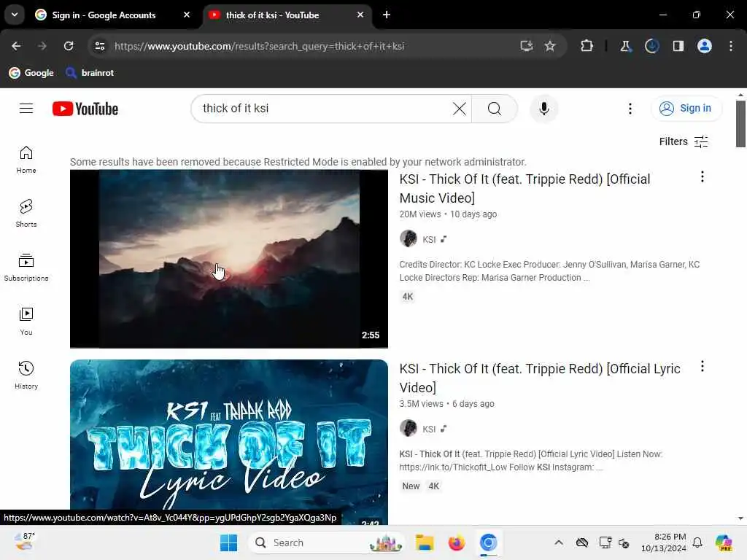Open Shorts in the sidebar

(26, 214)
